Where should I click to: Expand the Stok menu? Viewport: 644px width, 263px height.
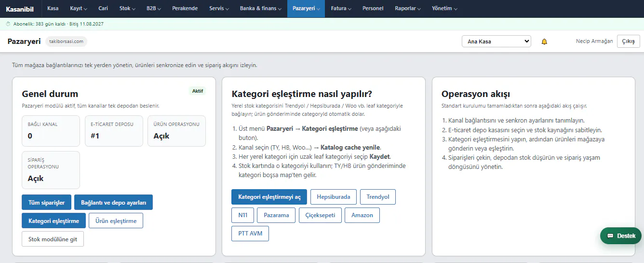(x=127, y=8)
